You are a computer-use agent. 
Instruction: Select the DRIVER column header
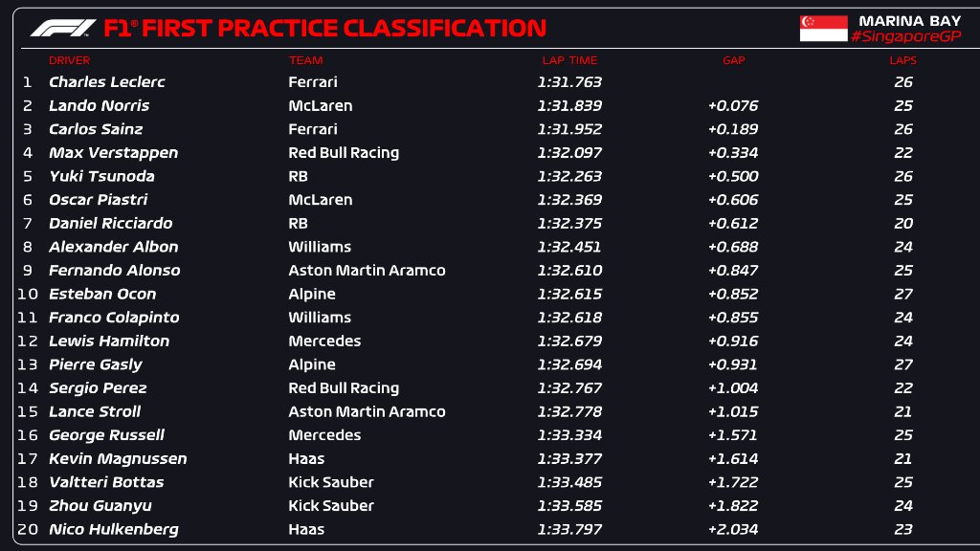coord(69,60)
